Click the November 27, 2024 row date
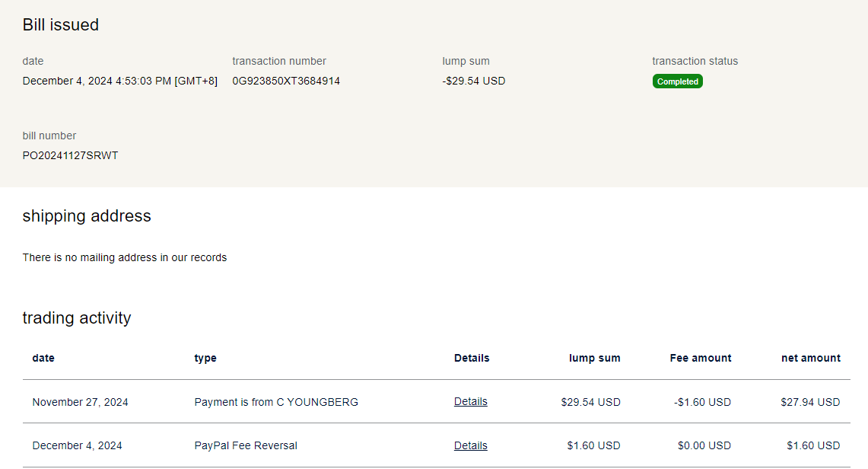 [x=80, y=402]
